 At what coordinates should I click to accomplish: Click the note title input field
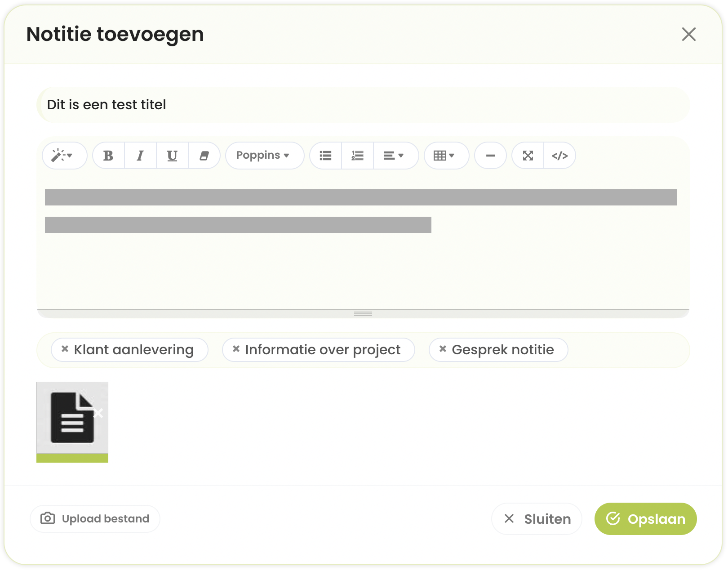363,105
